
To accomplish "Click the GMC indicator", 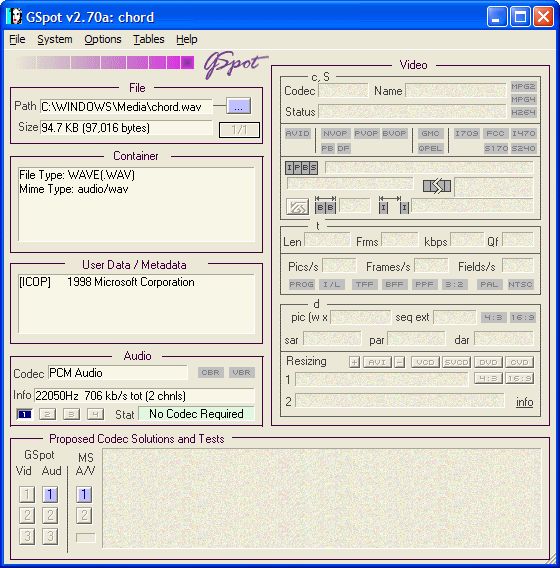I will pos(430,133).
